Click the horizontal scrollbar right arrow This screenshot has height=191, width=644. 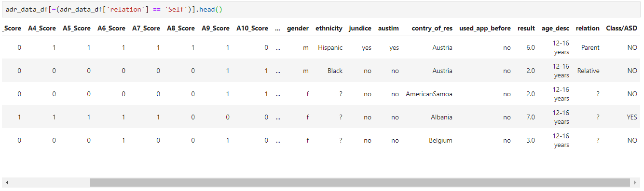[635, 183]
